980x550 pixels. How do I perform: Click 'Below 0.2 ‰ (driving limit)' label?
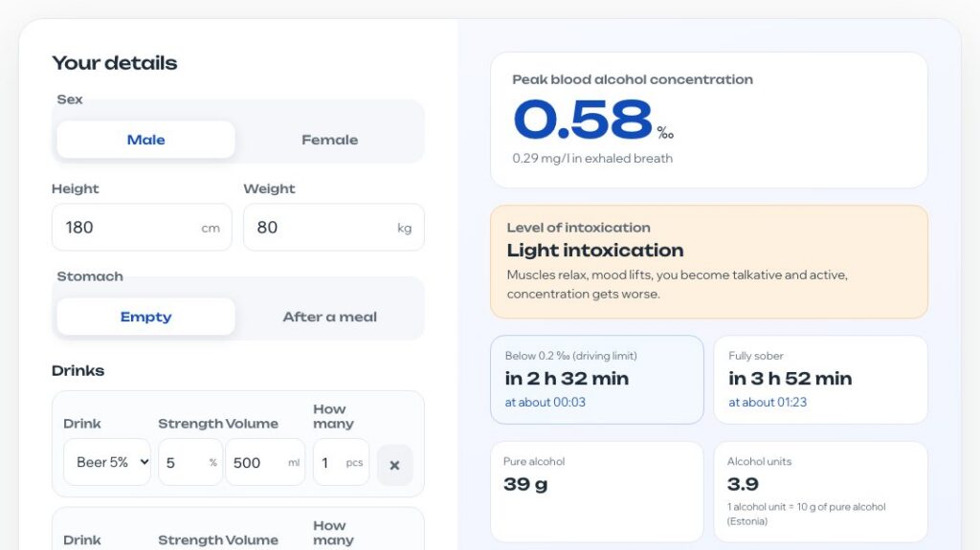[570, 356]
